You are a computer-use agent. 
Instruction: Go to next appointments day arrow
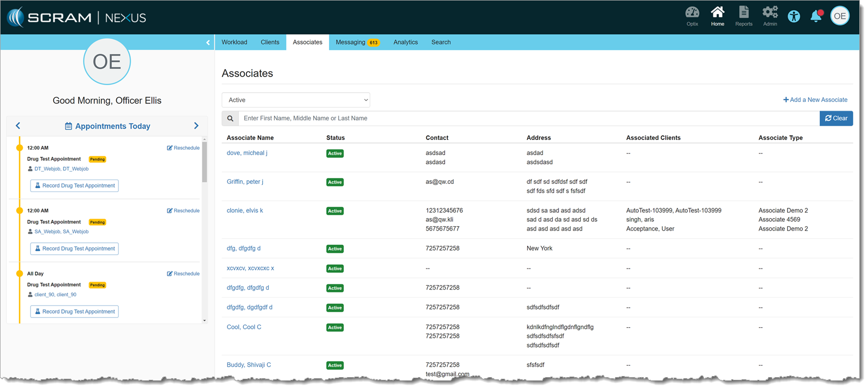pos(197,126)
